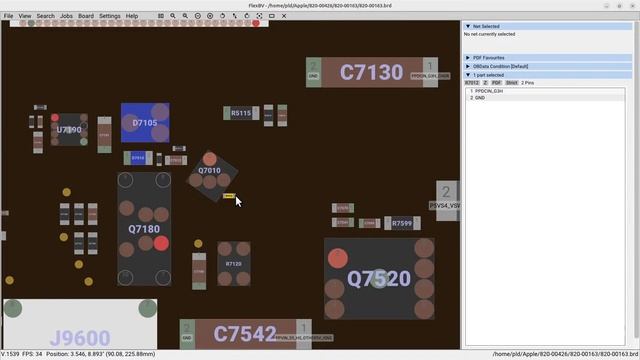This screenshot has width=640, height=360.
Task: Select capacitor C7542 on the board
Action: [x=245, y=334]
